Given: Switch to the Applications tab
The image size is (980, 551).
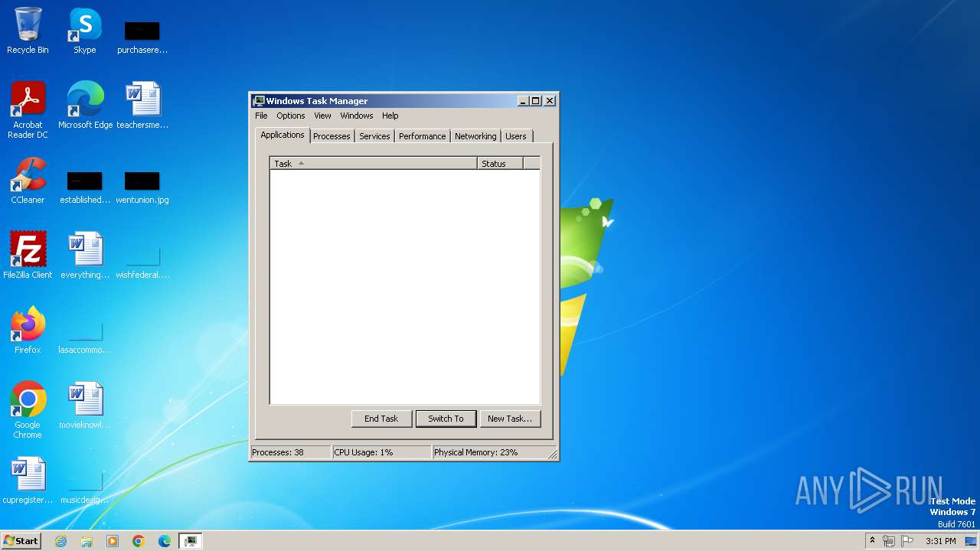Looking at the screenshot, I should point(283,135).
